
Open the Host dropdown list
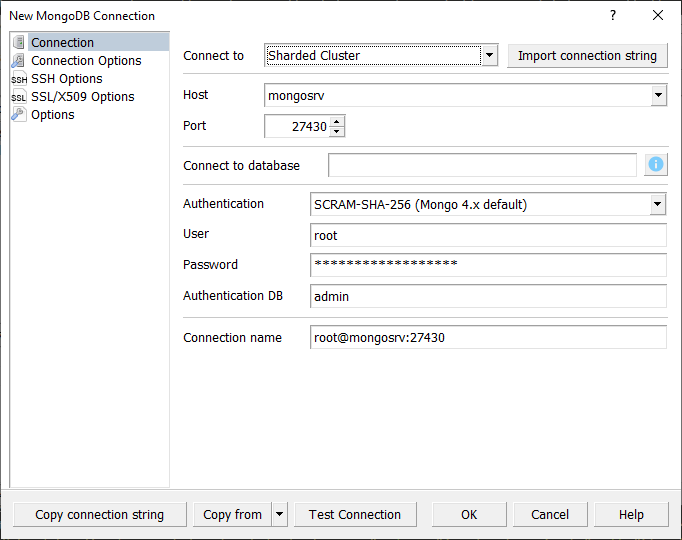(658, 96)
